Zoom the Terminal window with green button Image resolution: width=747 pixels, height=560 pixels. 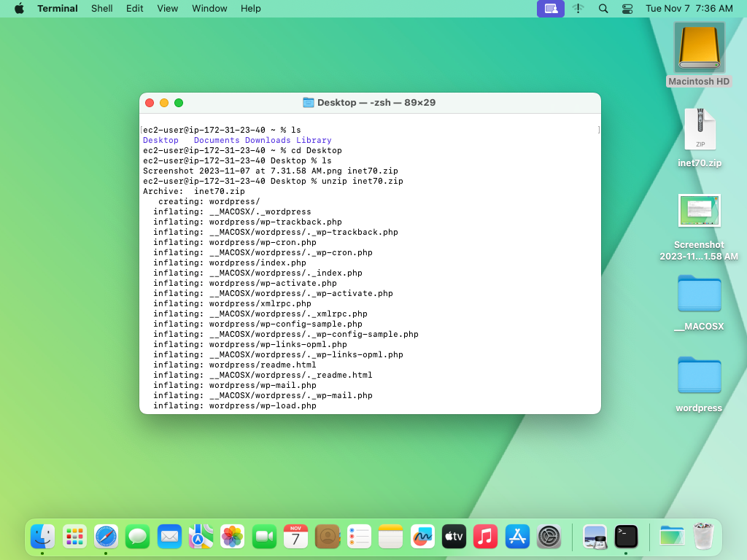(x=179, y=103)
